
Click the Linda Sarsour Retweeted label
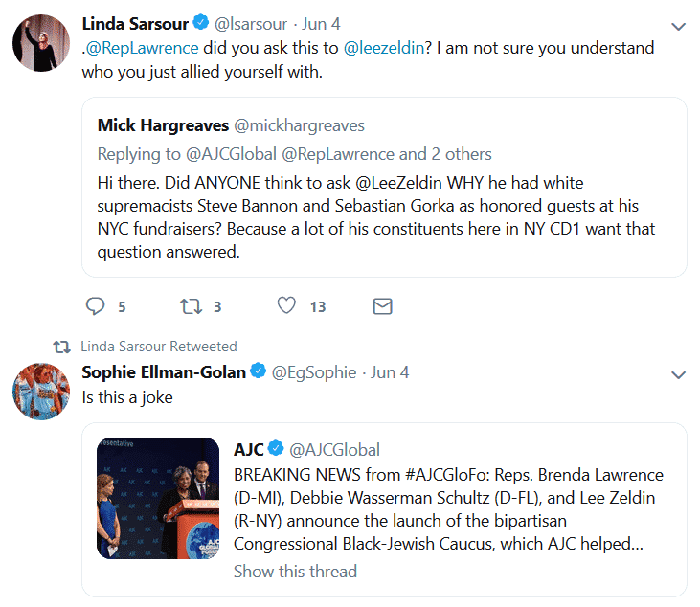(x=159, y=347)
